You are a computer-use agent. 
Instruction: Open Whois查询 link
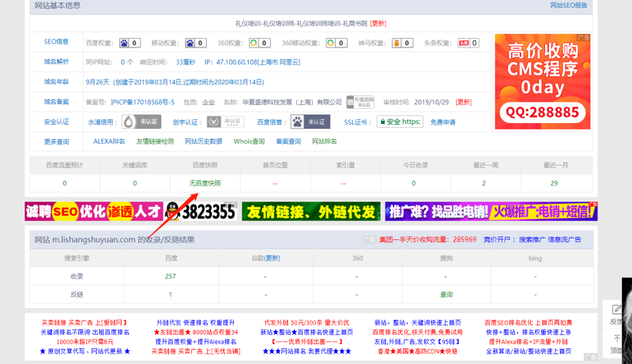click(249, 141)
